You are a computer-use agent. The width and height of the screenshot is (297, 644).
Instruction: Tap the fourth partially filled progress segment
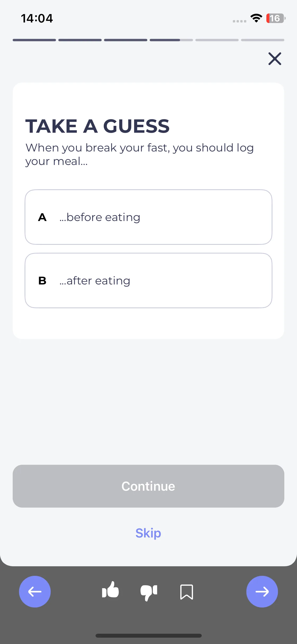pyautogui.click(x=171, y=40)
